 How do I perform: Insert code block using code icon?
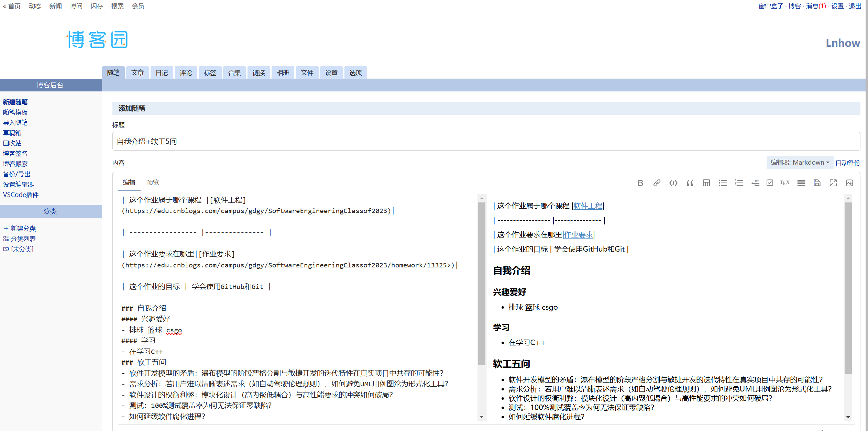(673, 183)
